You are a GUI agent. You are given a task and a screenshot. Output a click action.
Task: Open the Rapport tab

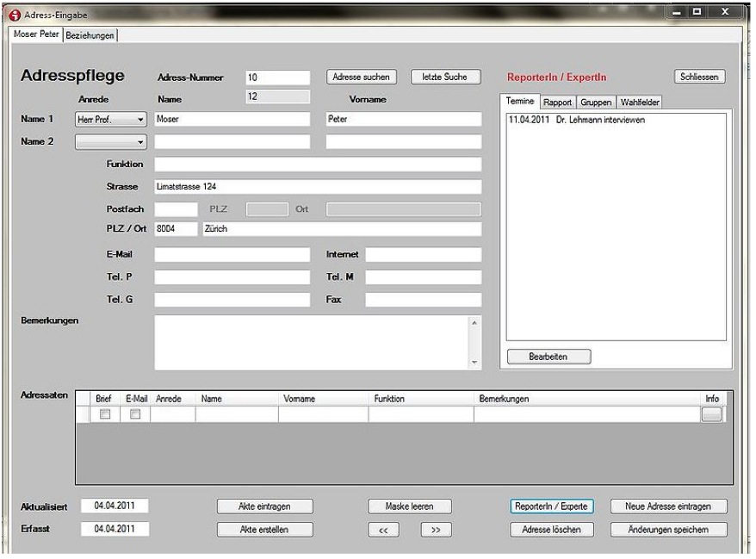coord(557,102)
